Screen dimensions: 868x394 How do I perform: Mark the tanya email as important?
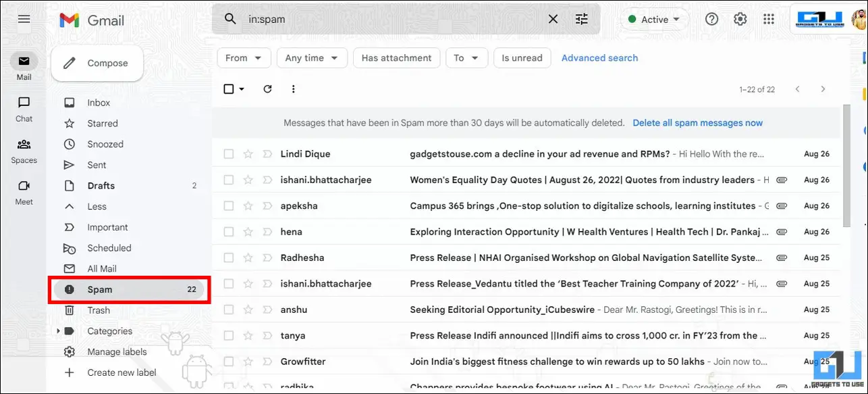tap(267, 336)
